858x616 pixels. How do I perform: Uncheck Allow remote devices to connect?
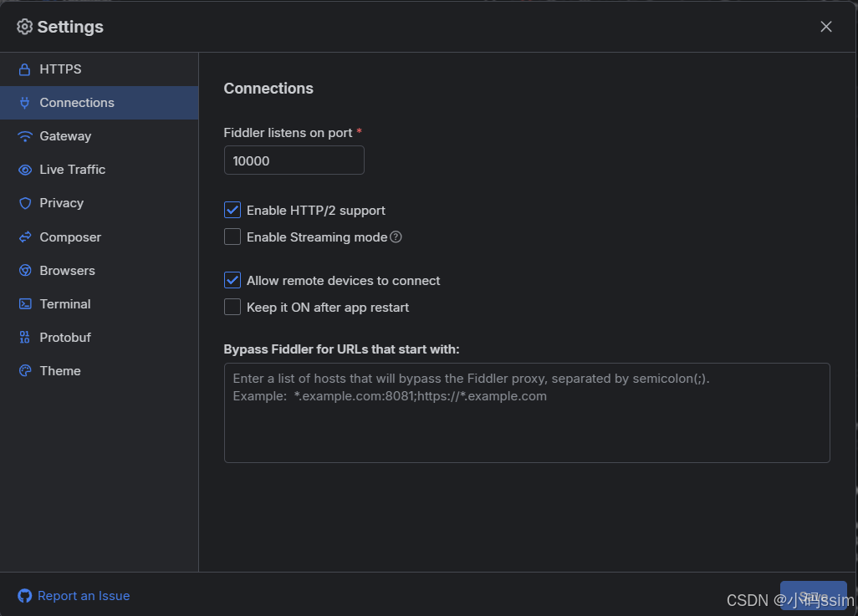232,280
